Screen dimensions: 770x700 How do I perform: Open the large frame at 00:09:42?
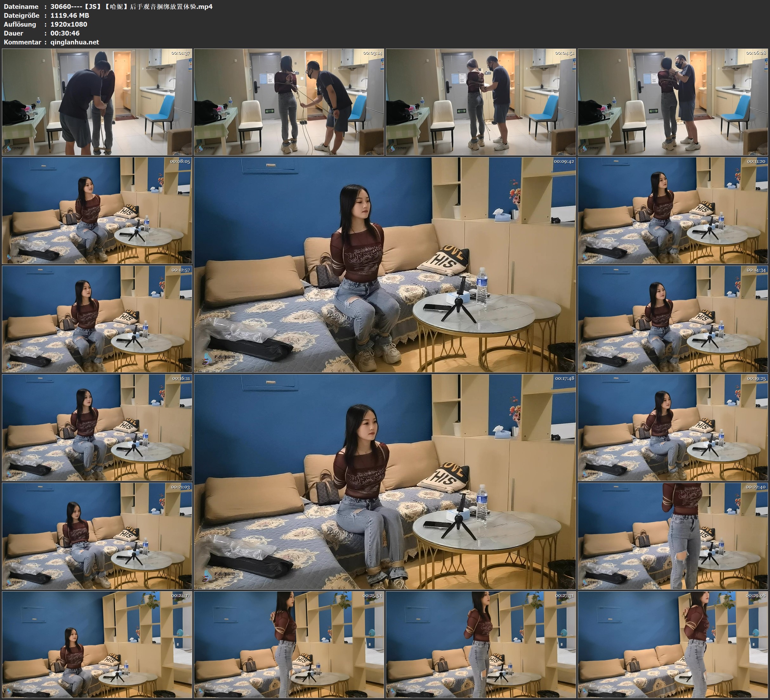385,265
